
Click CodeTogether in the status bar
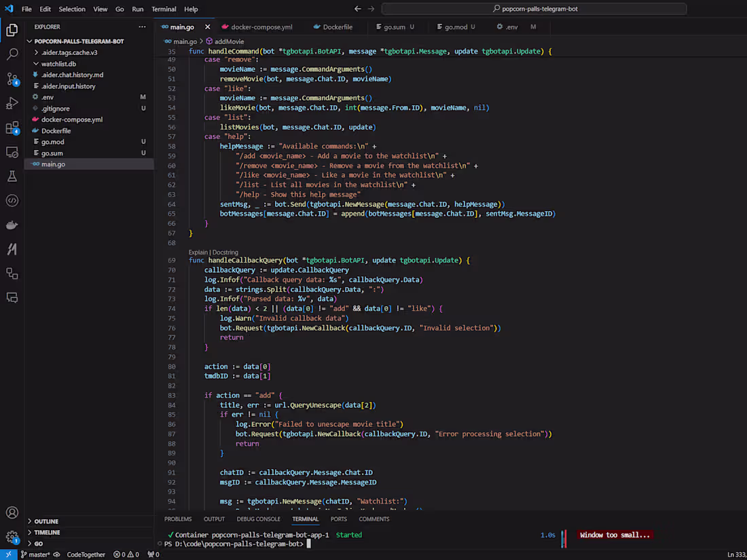pyautogui.click(x=86, y=555)
